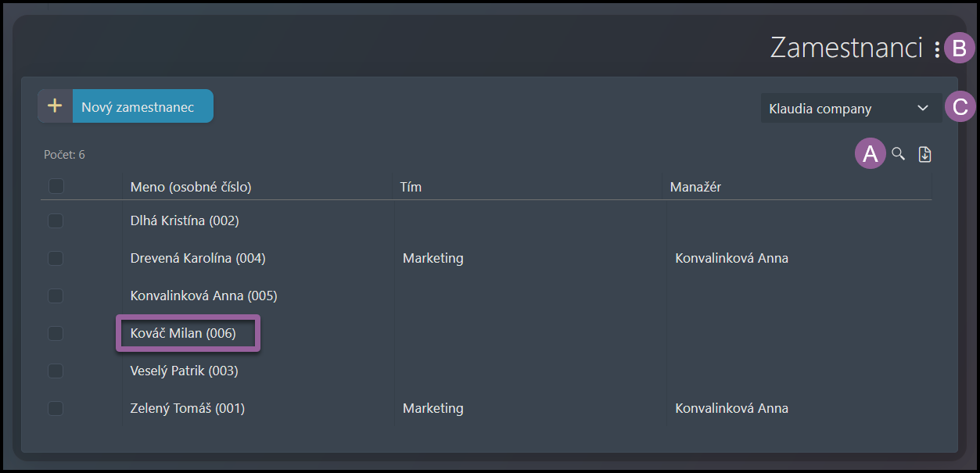
Task: Check the box for Zelený Tomáš
Action: tap(56, 408)
